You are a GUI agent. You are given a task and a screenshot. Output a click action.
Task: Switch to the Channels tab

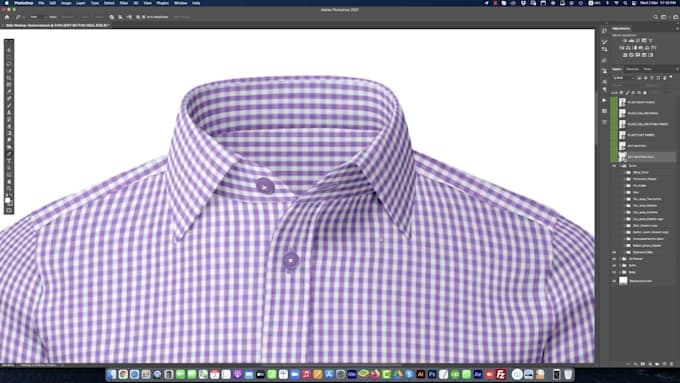(x=632, y=69)
